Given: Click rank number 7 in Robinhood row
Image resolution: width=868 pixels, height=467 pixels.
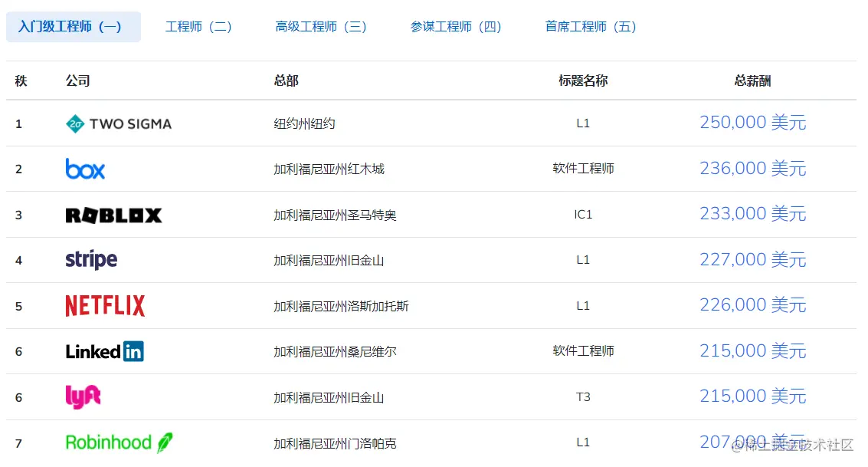Looking at the screenshot, I should (19, 443).
